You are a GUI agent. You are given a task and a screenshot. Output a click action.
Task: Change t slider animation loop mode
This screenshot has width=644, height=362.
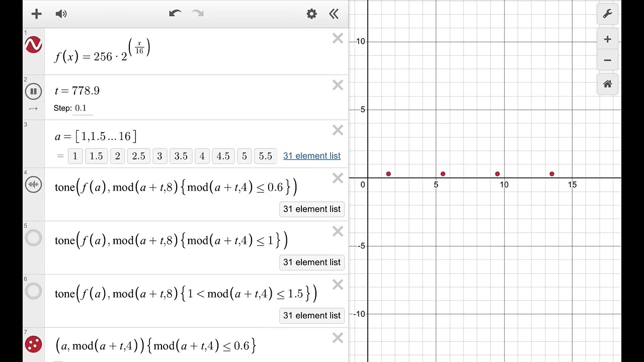point(33,109)
